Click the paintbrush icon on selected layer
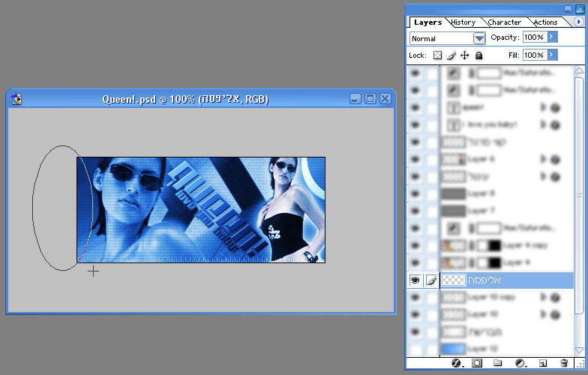The width and height of the screenshot is (588, 375). (x=431, y=280)
